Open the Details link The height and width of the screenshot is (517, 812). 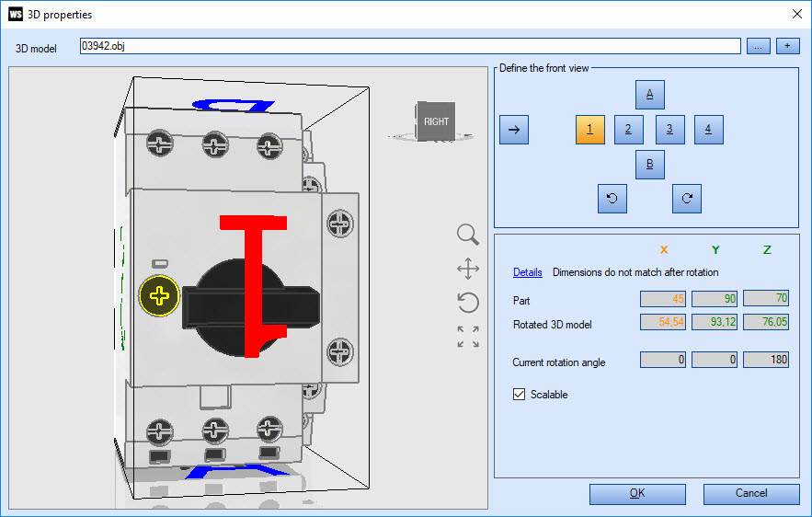(527, 272)
